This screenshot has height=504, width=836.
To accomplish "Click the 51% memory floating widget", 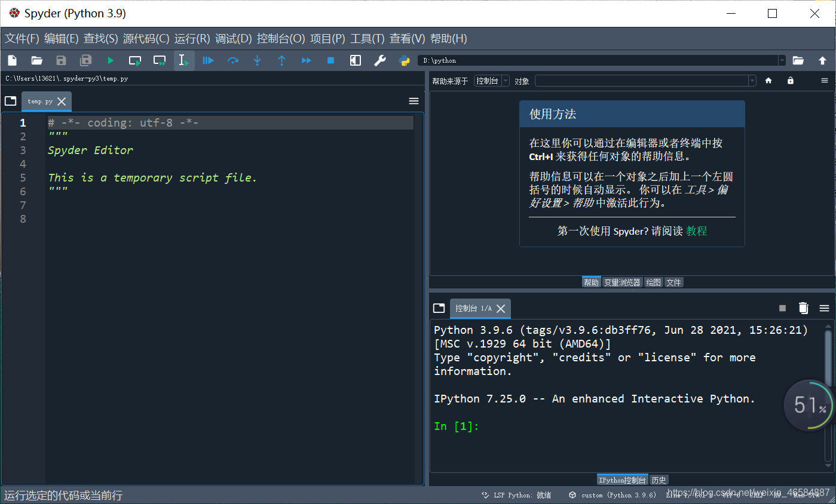I will [x=809, y=405].
